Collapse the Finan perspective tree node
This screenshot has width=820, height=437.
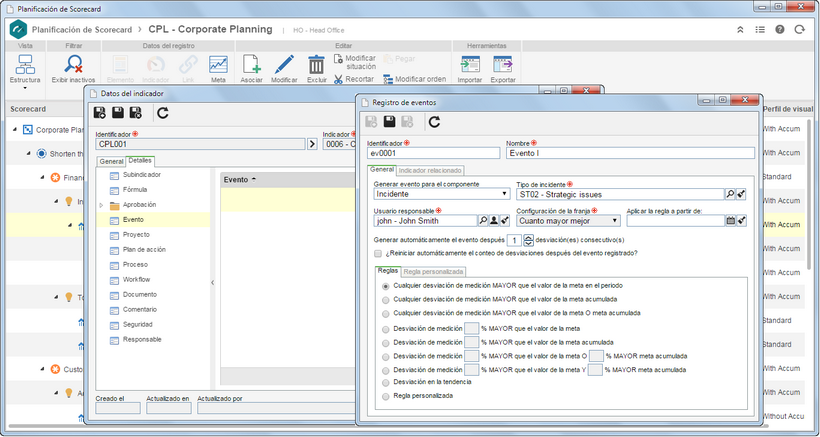(42, 178)
